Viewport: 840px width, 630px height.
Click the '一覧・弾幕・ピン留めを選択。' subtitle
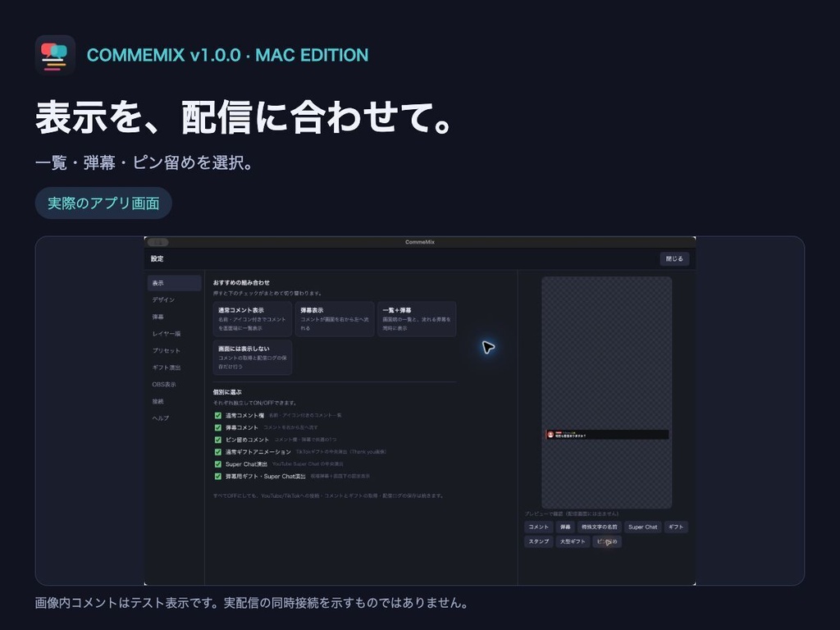click(x=144, y=162)
